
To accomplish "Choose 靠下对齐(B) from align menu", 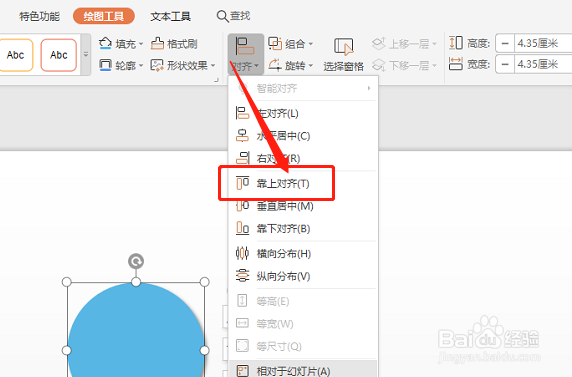I will [304, 228].
